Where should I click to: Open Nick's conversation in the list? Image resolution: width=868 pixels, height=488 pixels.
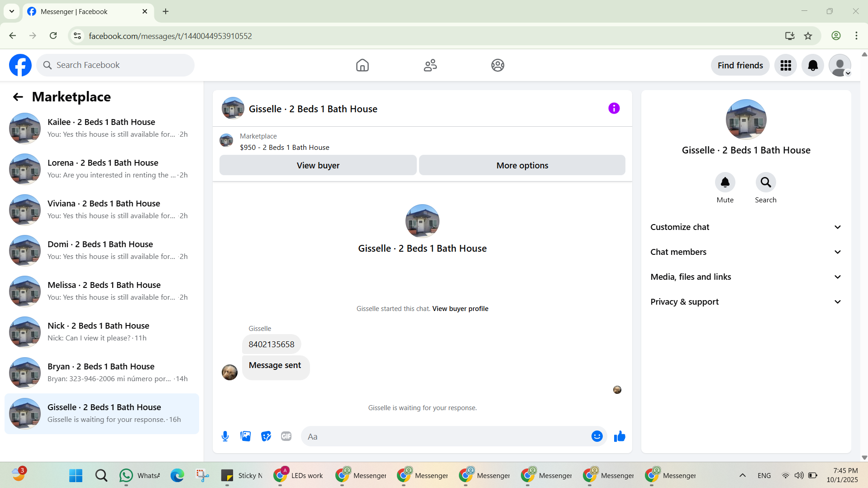click(102, 332)
